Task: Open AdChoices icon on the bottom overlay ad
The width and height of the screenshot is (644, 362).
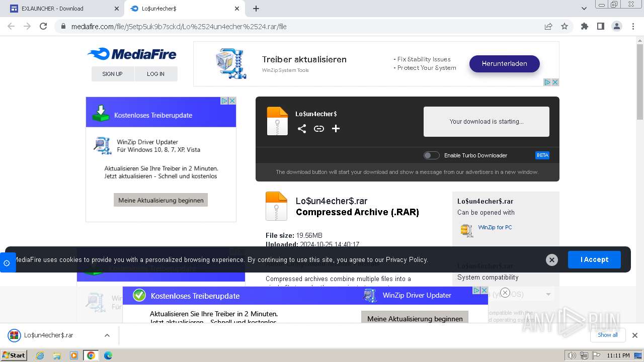Action: (476, 290)
